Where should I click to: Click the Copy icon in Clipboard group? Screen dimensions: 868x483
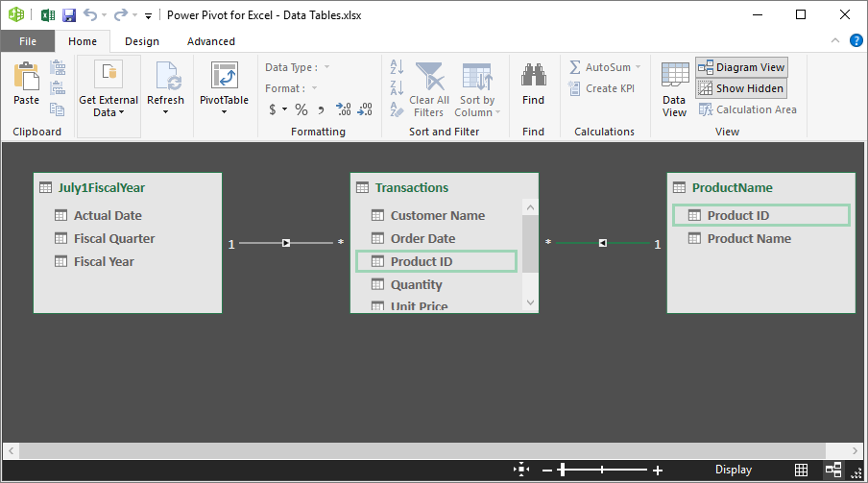click(x=58, y=109)
